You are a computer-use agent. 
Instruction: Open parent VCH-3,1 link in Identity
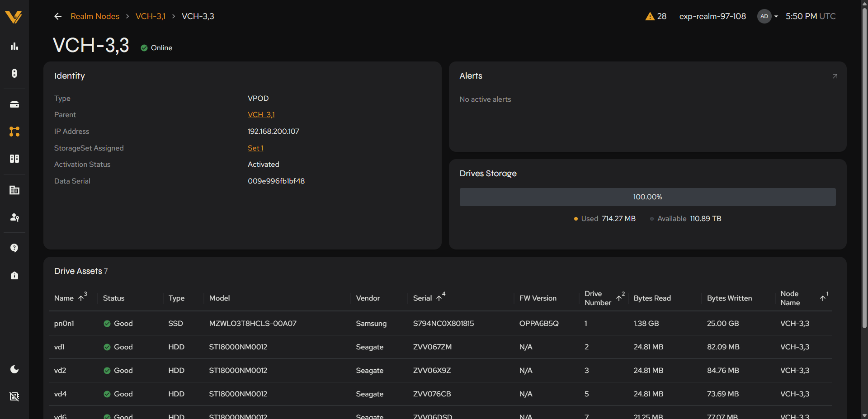pyautogui.click(x=261, y=115)
